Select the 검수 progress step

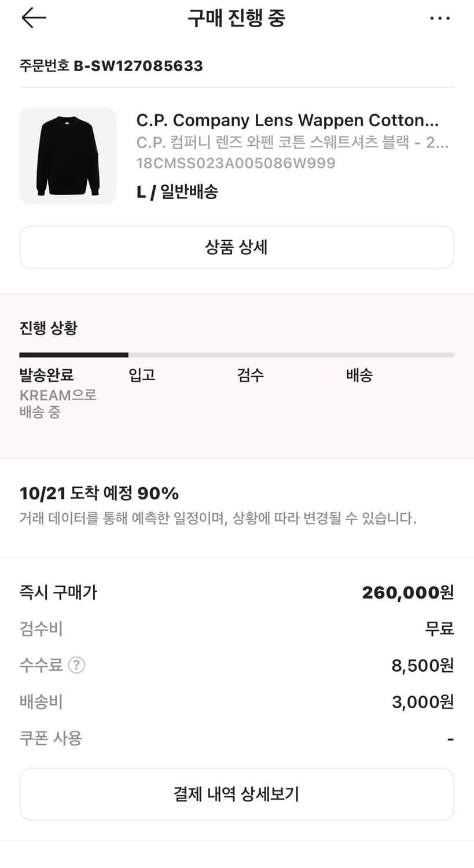point(251,375)
